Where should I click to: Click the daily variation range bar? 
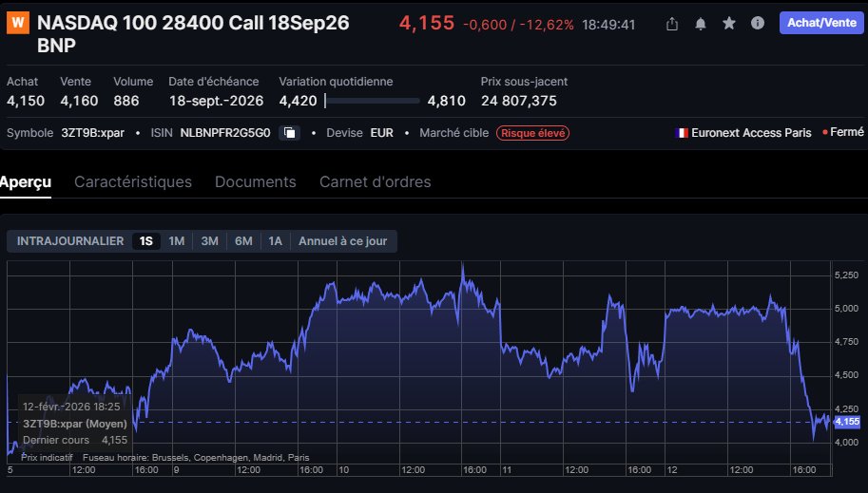(372, 101)
